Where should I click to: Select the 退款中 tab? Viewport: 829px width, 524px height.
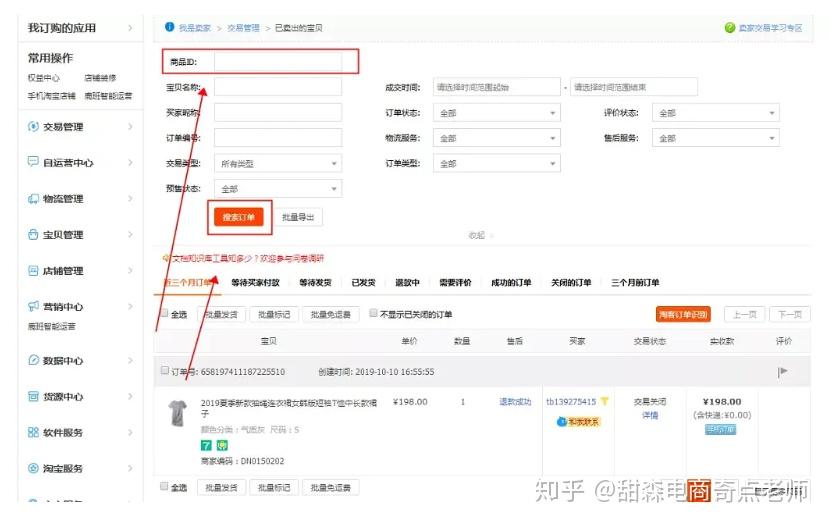coord(407,282)
